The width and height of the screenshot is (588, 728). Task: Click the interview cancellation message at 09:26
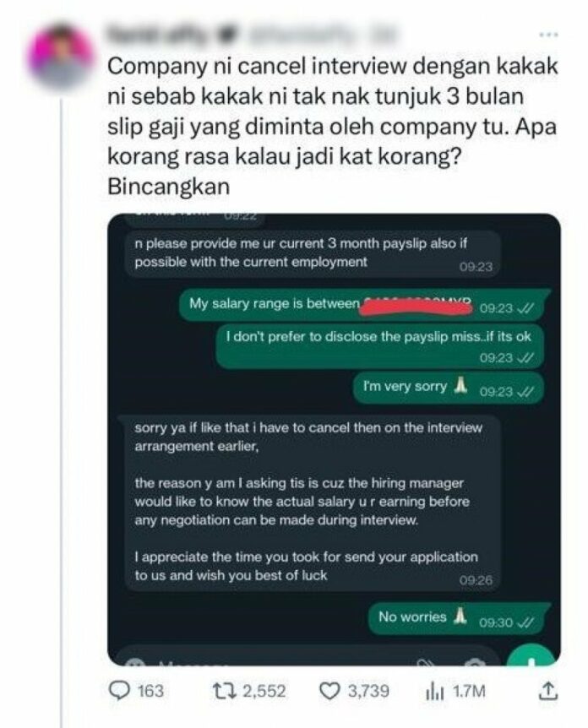(312, 503)
